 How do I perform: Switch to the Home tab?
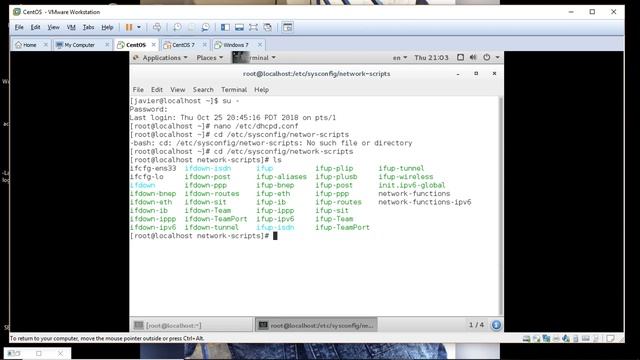pos(29,45)
